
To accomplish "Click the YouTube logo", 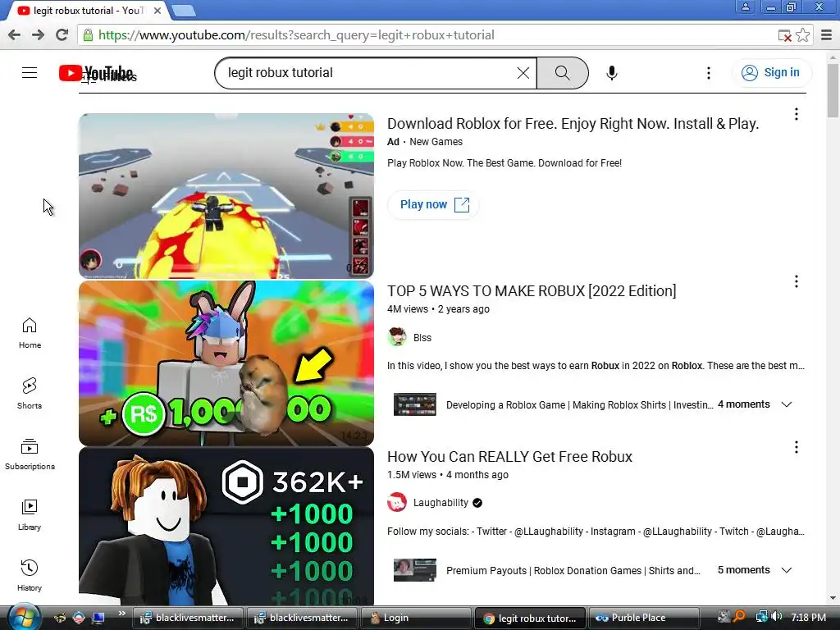I will [x=96, y=73].
